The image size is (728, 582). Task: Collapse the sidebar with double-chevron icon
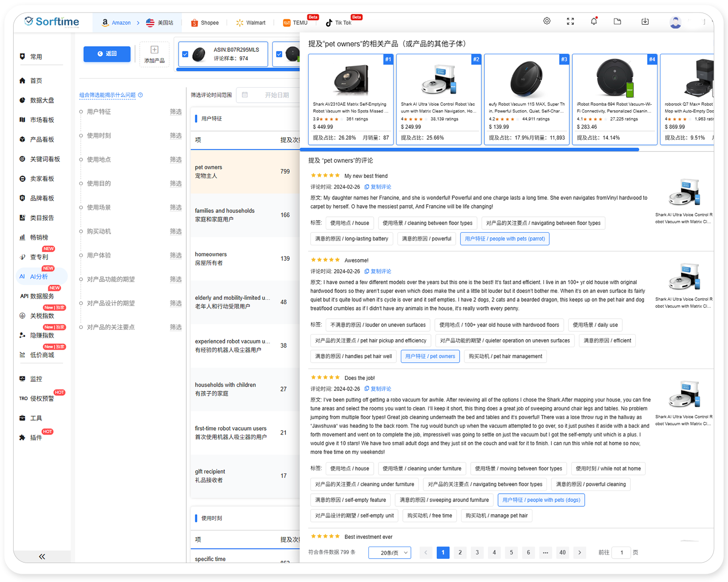42,556
